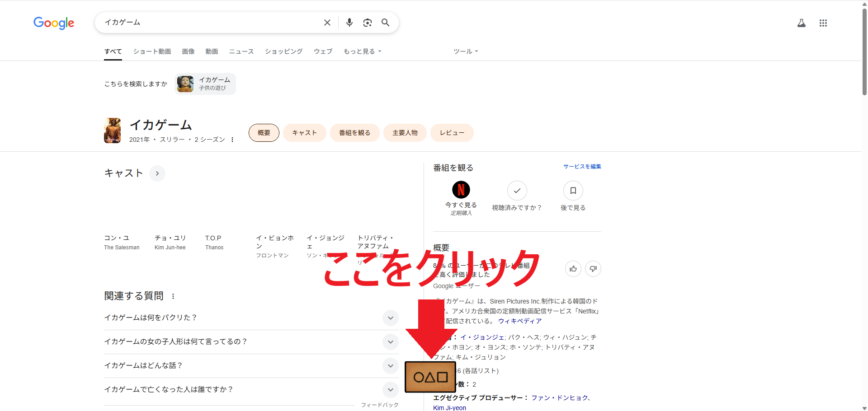Expand question about 亡くなった人
This screenshot has width=868, height=411.
pyautogui.click(x=251, y=390)
